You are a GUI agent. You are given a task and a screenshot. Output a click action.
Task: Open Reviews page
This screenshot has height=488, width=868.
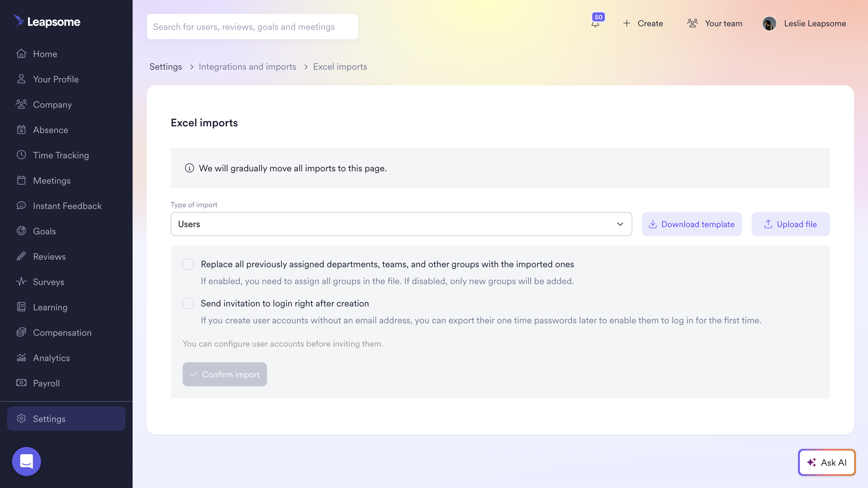(66, 256)
